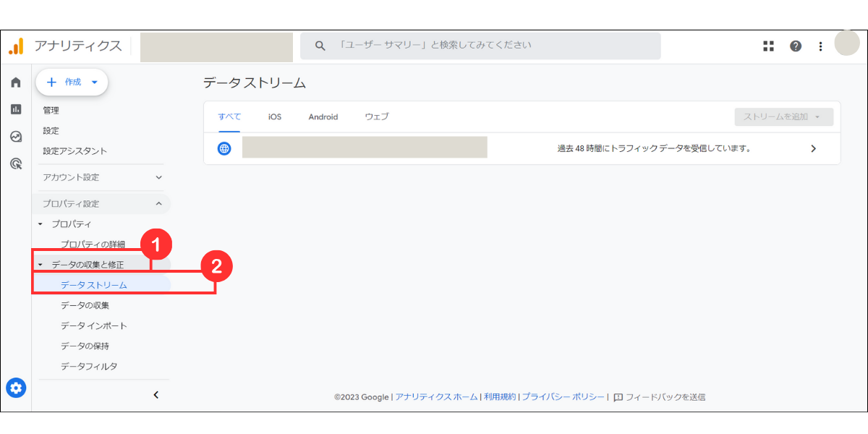868x434 pixels.
Task: Select データストリーム in sidebar
Action: (94, 285)
